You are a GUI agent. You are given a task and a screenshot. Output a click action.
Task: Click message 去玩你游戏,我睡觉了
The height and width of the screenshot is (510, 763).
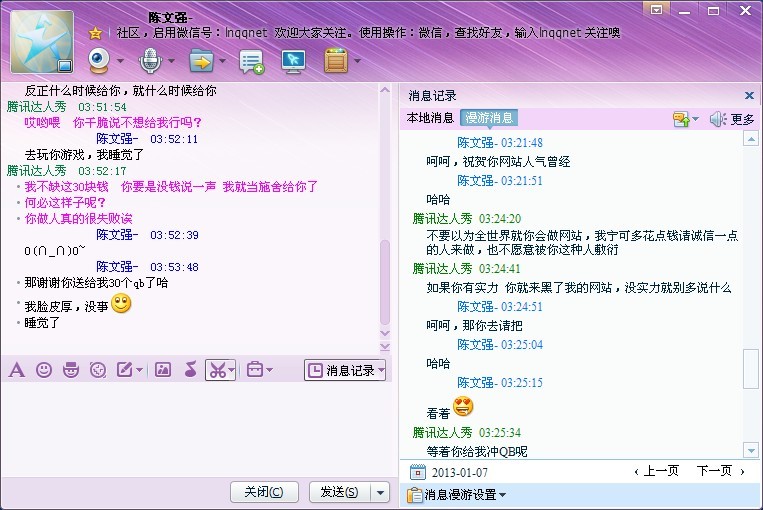(x=84, y=155)
